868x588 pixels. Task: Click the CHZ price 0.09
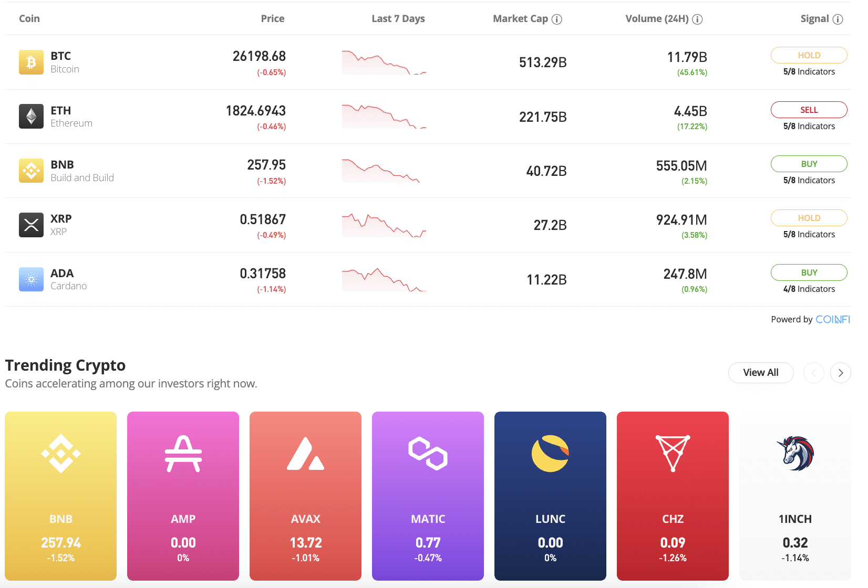(x=673, y=543)
